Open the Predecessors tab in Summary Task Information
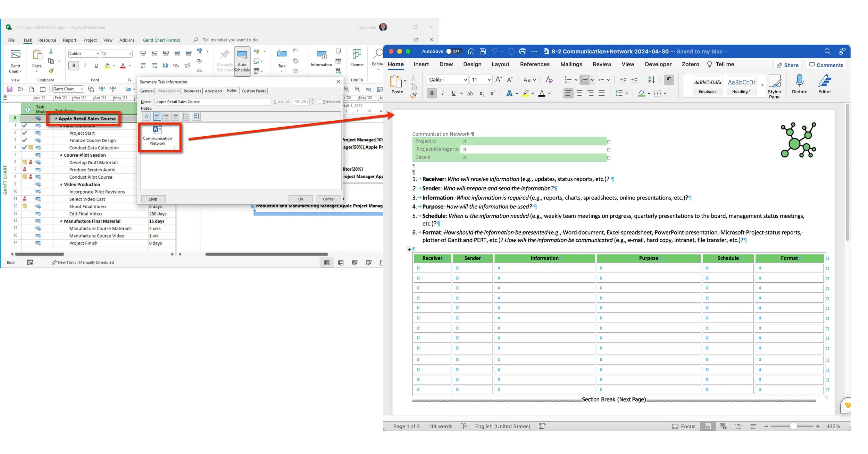Viewport: 868px width, 454px height. tap(168, 91)
